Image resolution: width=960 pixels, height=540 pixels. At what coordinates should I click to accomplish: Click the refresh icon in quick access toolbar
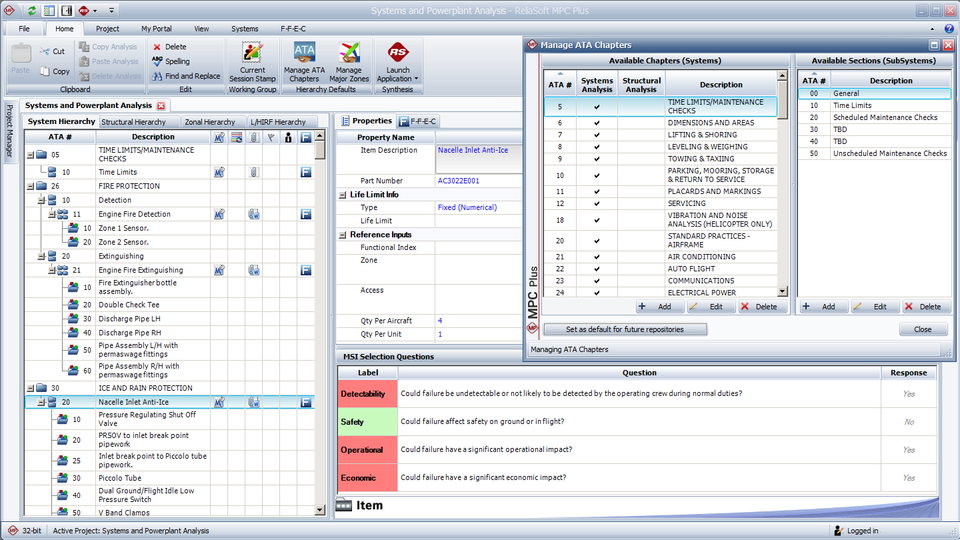pyautogui.click(x=31, y=10)
